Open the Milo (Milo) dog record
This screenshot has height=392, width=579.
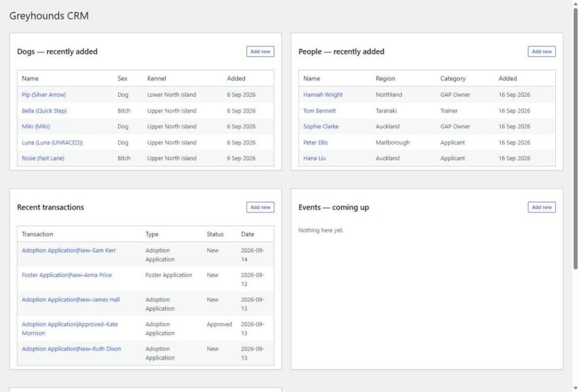click(x=36, y=126)
